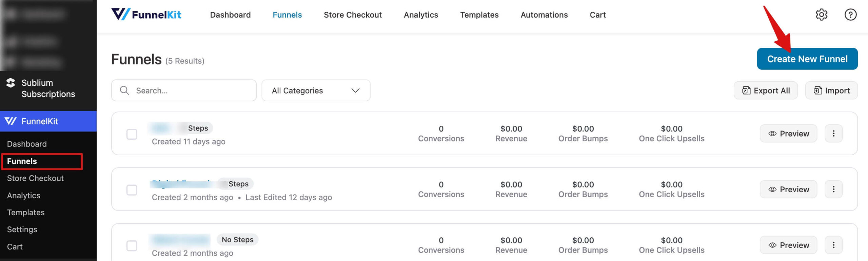
Task: Open Settings in sidebar submenu
Action: coord(22,229)
